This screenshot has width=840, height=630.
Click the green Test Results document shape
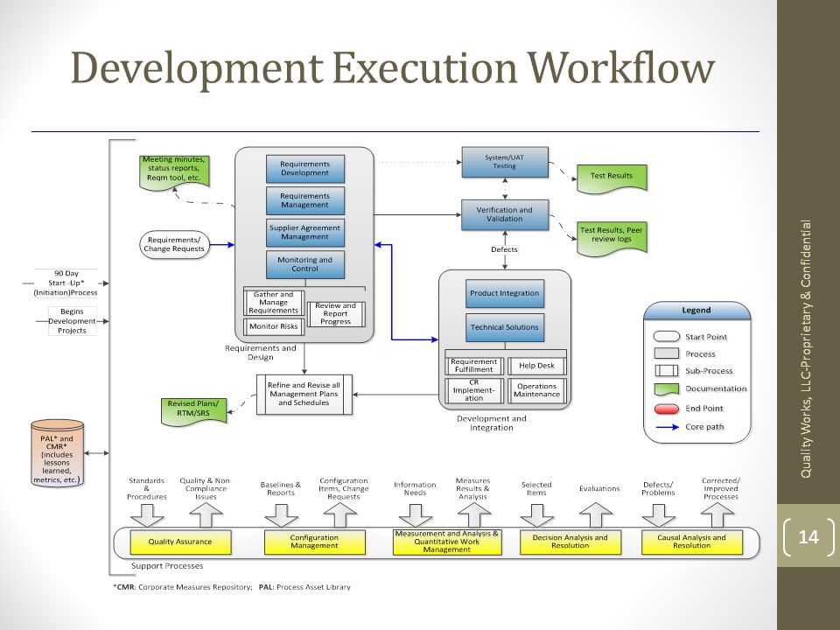pyautogui.click(x=612, y=178)
